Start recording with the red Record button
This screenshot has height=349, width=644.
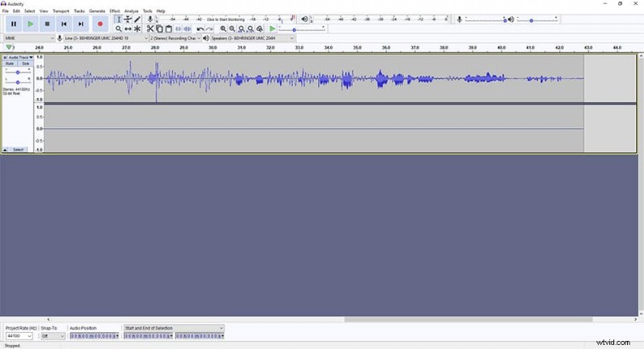(100, 24)
